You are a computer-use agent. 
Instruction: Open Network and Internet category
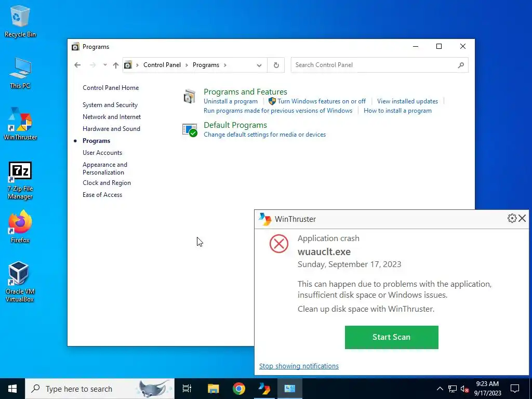coord(112,117)
